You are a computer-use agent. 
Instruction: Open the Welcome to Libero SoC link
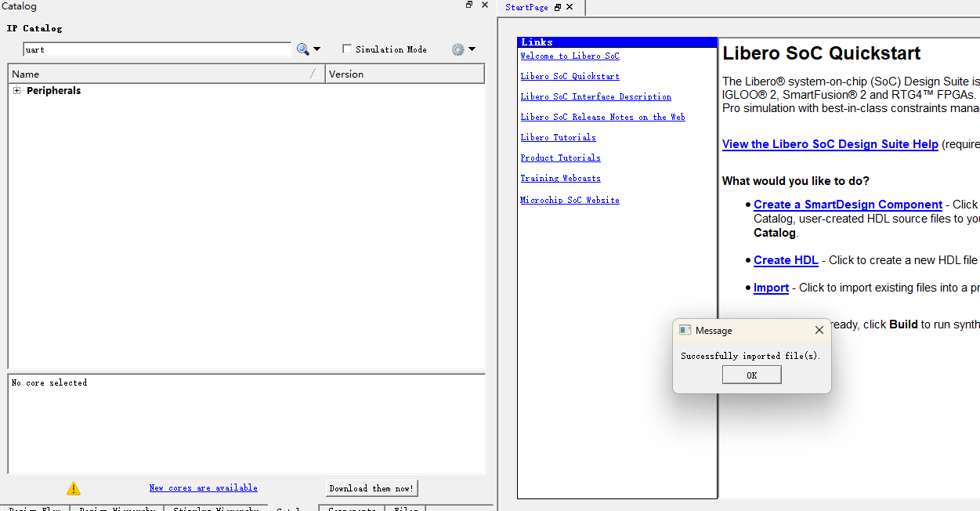coord(570,56)
